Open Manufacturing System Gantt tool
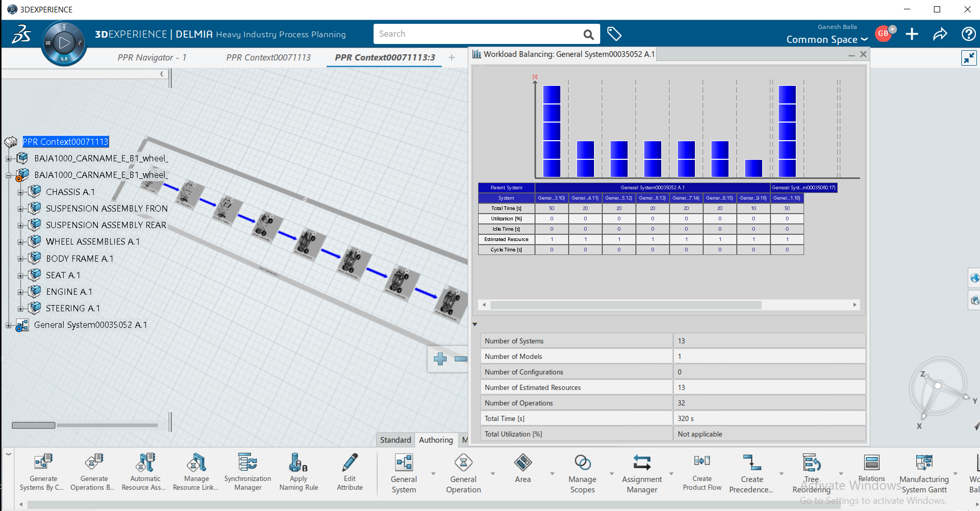Screen dimensions: 980x511 (x=924, y=473)
